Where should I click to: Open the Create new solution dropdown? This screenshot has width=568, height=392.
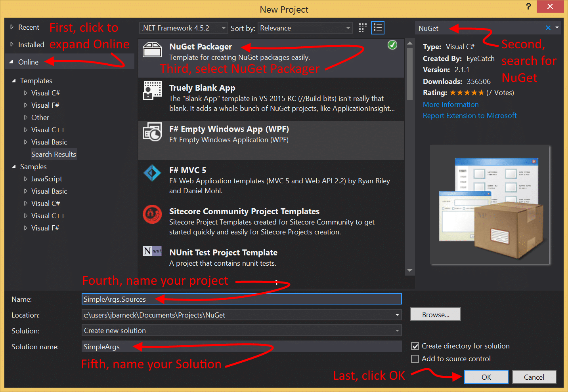(397, 330)
